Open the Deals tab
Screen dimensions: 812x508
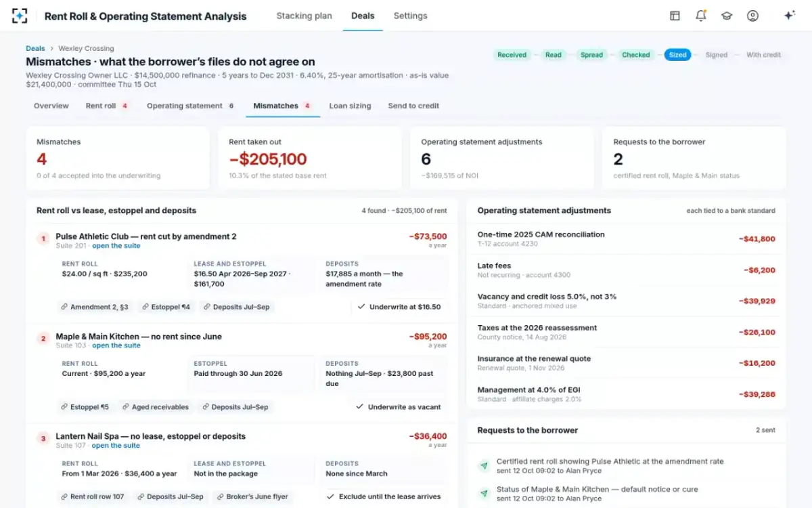point(363,16)
